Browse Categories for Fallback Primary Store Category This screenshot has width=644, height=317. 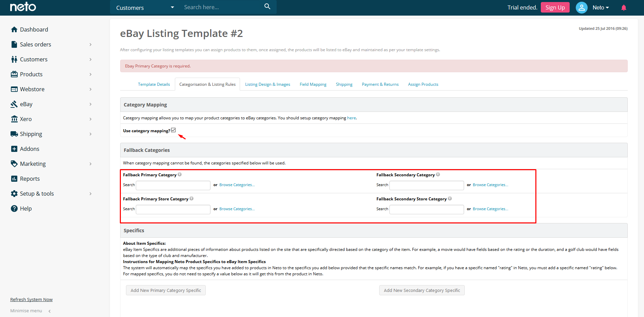tap(237, 209)
